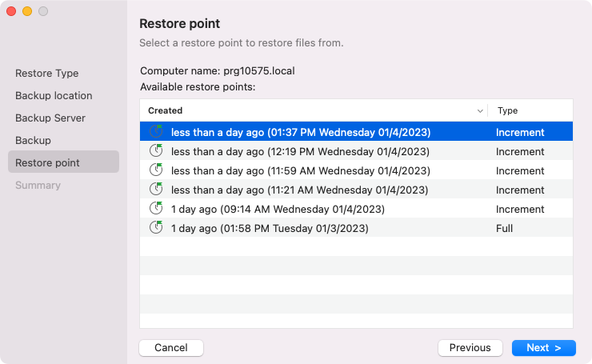The image size is (592, 364).
Task: Click clock icon of 12:19 PM restore point
Action: (157, 150)
